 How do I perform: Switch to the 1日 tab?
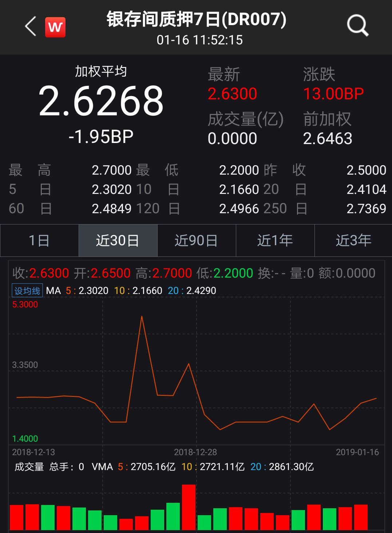point(39,240)
